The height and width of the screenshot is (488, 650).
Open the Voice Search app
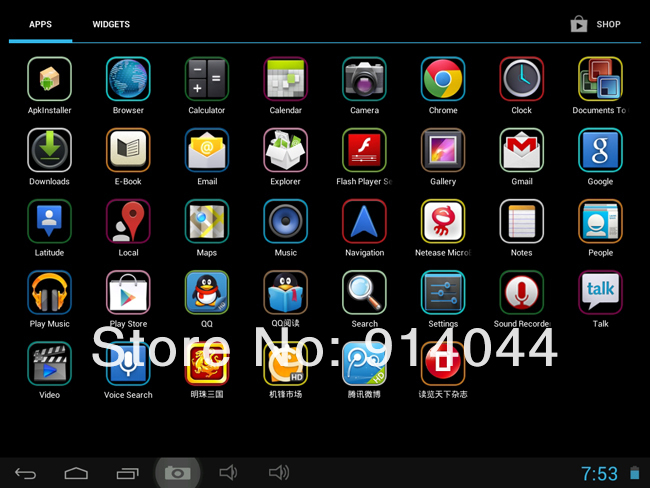pyautogui.click(x=128, y=364)
